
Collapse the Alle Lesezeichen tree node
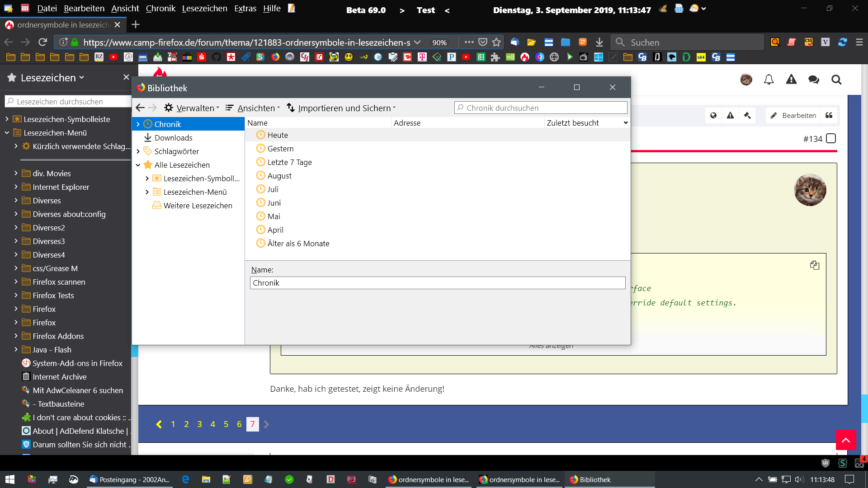coord(138,165)
